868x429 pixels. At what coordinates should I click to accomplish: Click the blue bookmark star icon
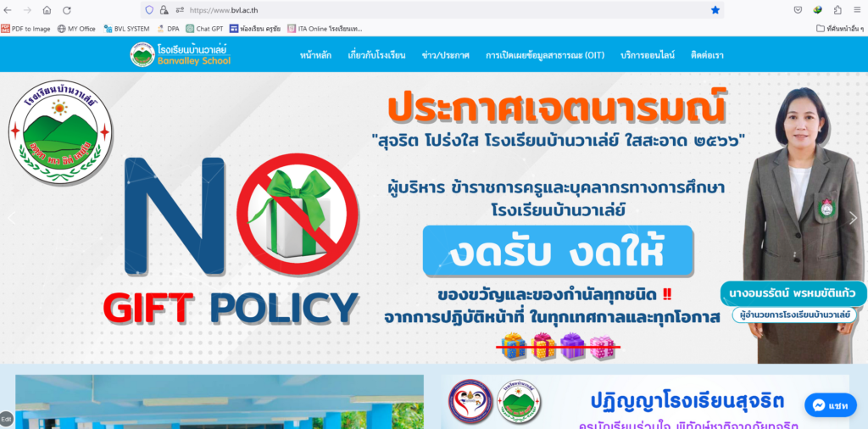click(x=715, y=10)
